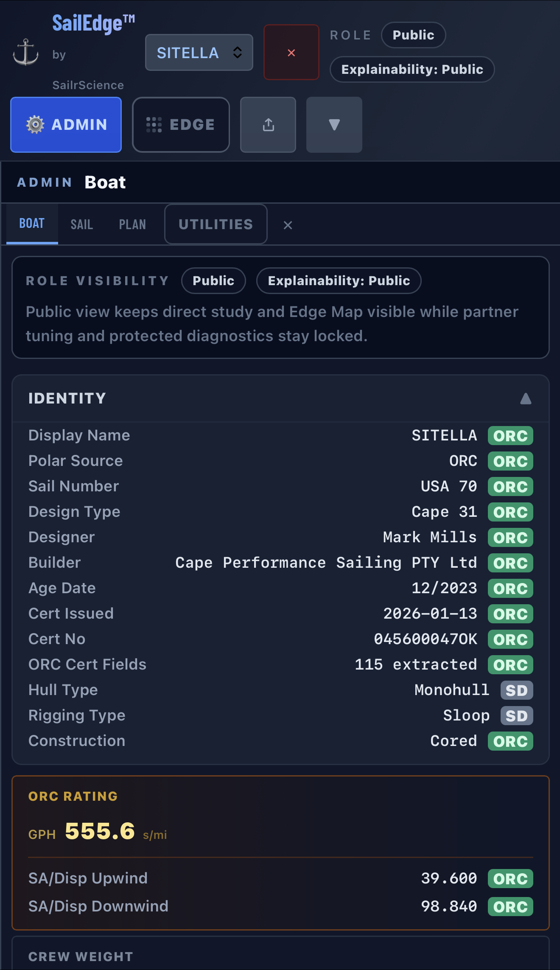
Task: Click the anchor logo icon
Action: [x=25, y=52]
